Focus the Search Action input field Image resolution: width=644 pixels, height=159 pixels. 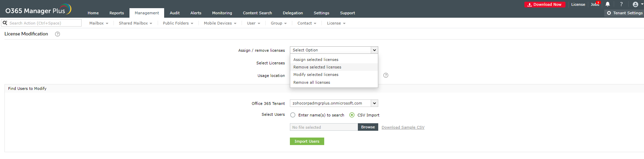[x=44, y=23]
